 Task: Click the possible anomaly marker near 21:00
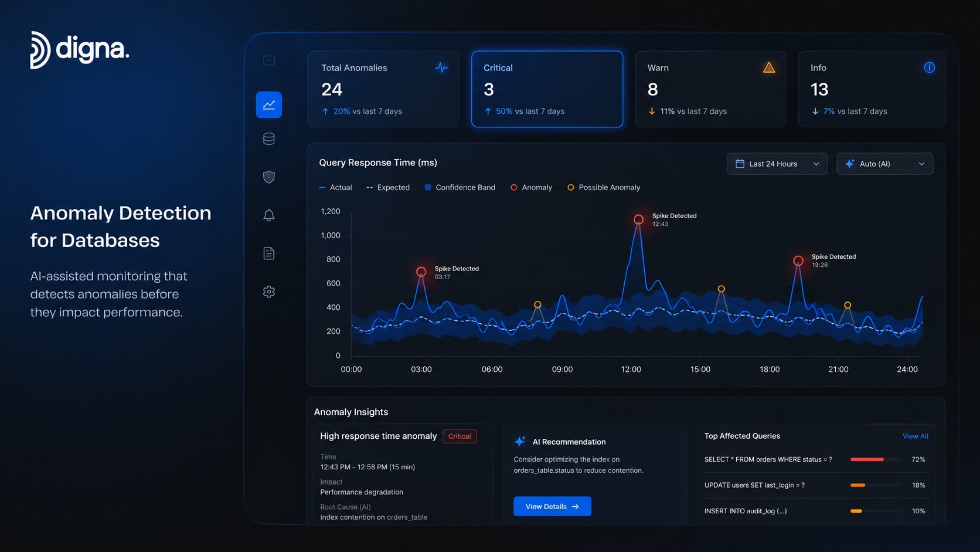pos(848,305)
